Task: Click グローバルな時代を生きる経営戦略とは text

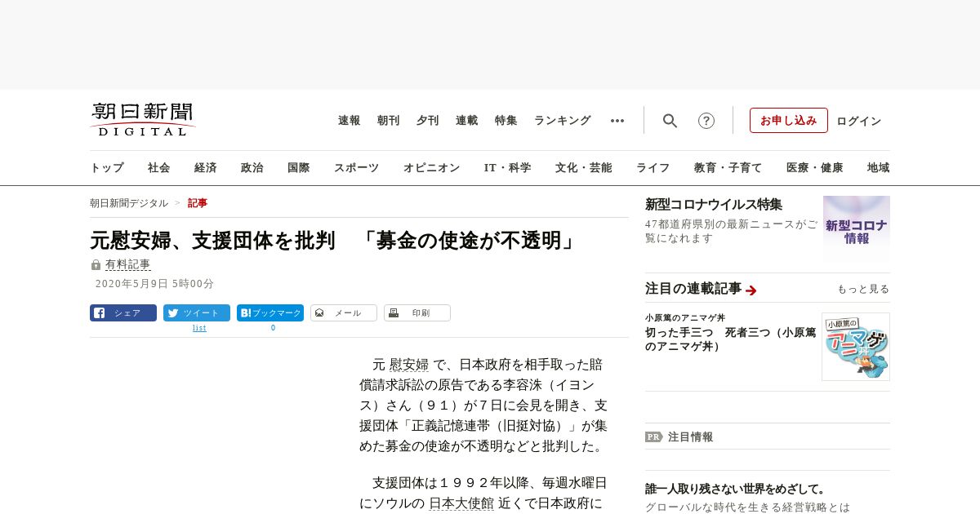Action: [x=747, y=507]
